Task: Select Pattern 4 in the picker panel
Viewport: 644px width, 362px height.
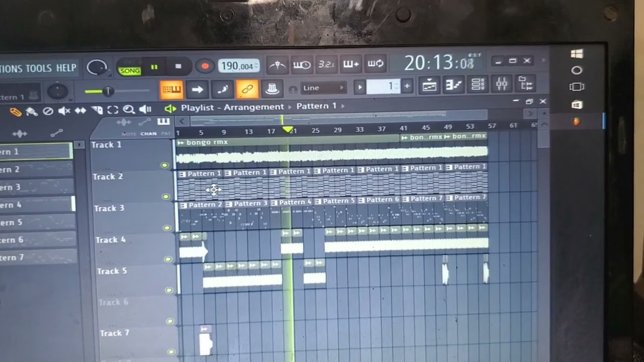Action: tap(36, 205)
